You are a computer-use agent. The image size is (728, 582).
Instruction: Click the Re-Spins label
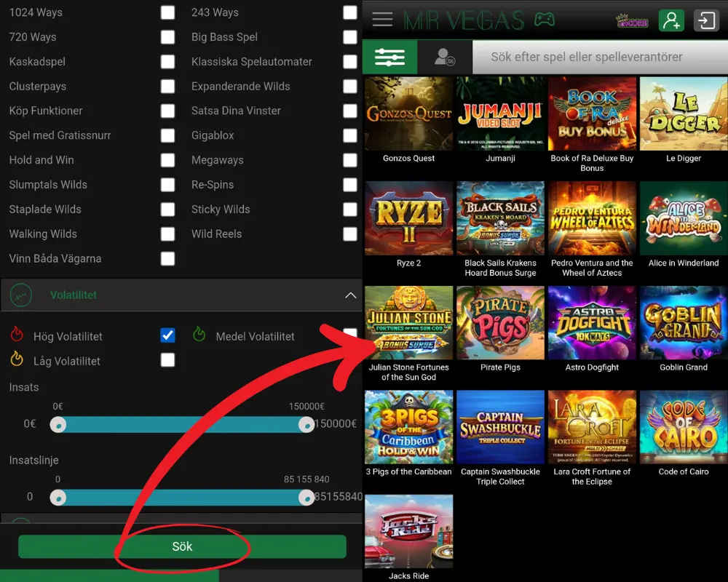[212, 185]
